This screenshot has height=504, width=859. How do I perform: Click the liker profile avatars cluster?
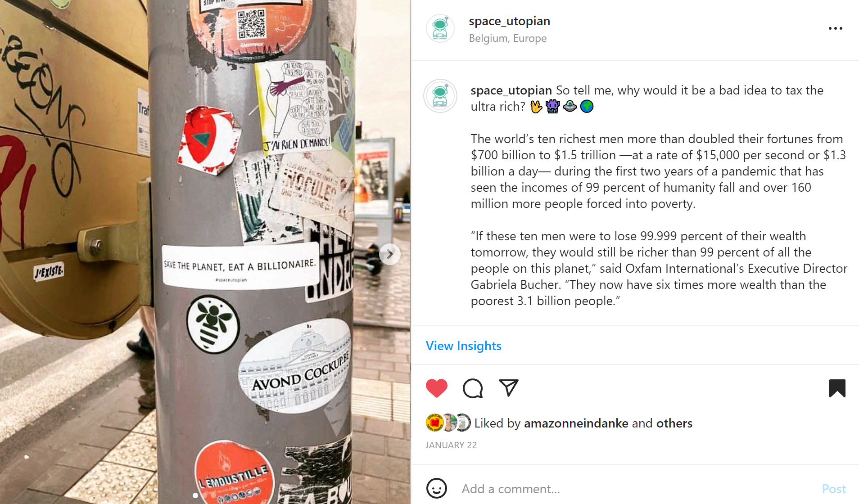448,423
